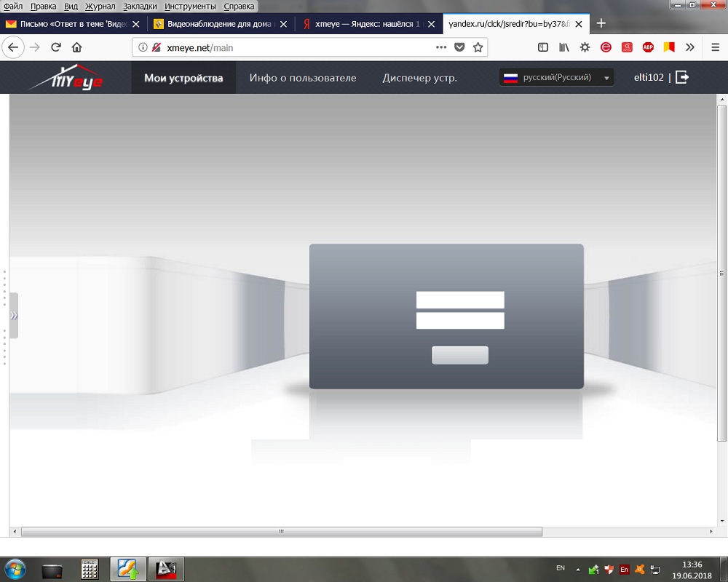Open the Library bookmarks icon in toolbar
The width and height of the screenshot is (728, 582).
(563, 47)
